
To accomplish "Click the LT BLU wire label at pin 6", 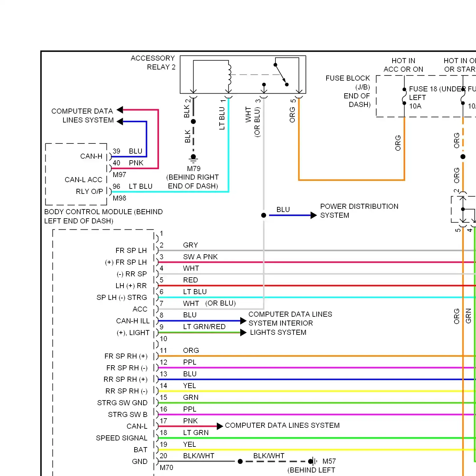I will [x=195, y=292].
